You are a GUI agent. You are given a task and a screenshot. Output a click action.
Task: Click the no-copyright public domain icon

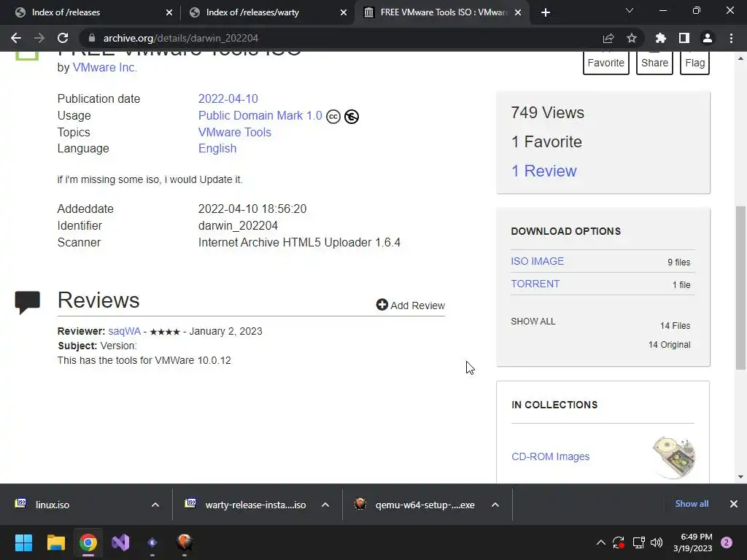point(352,117)
